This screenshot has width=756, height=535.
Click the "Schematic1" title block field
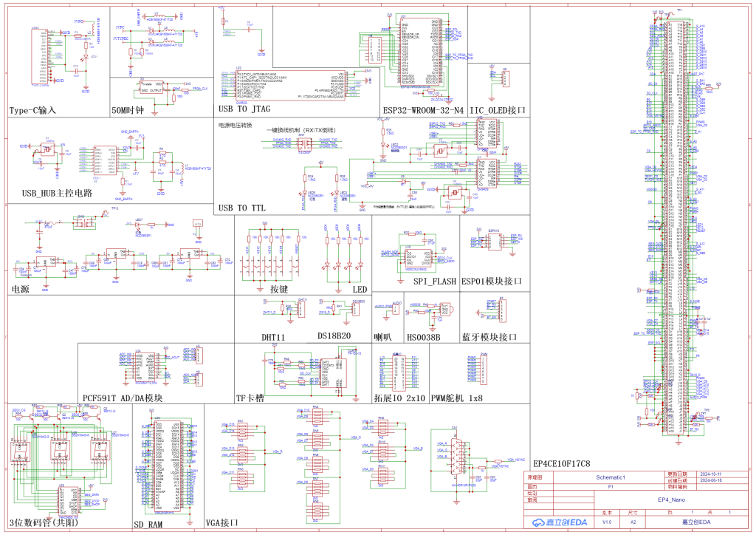(x=611, y=477)
